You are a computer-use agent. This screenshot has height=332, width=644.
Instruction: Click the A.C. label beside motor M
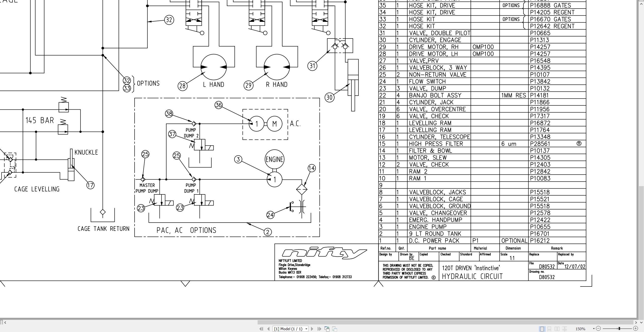295,124
